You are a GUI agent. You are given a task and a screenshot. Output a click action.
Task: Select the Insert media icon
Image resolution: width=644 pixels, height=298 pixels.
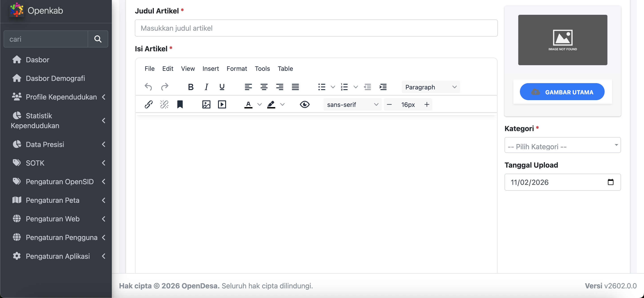(222, 104)
